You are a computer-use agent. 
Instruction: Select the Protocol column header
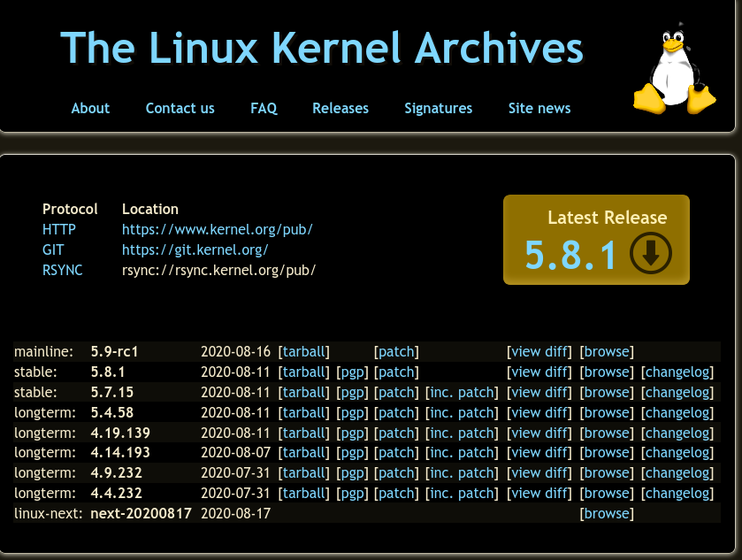[70, 210]
